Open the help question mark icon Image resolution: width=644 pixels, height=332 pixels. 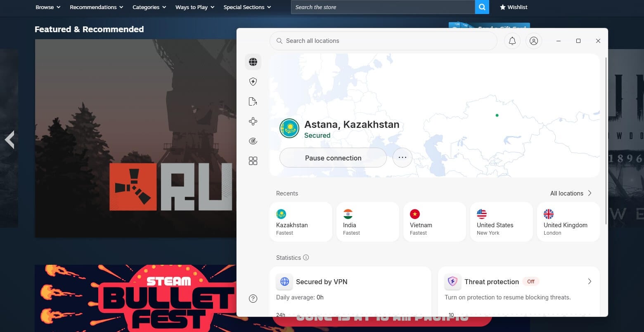(253, 299)
